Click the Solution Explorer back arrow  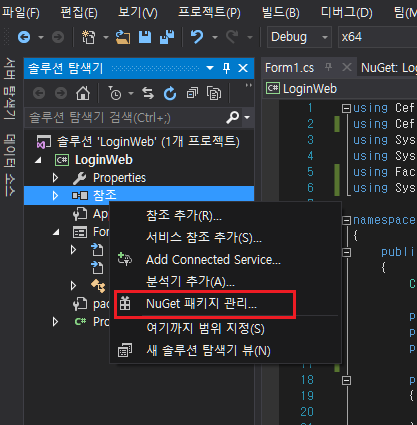click(x=39, y=93)
